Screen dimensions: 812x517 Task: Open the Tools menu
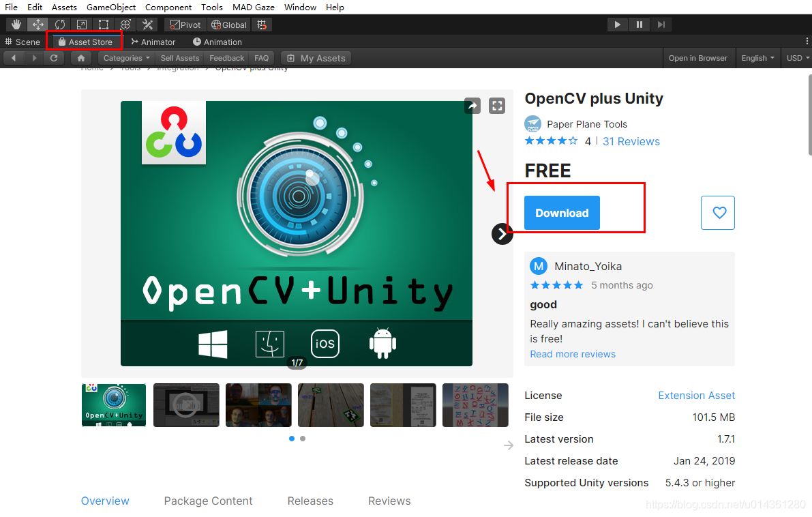point(212,8)
